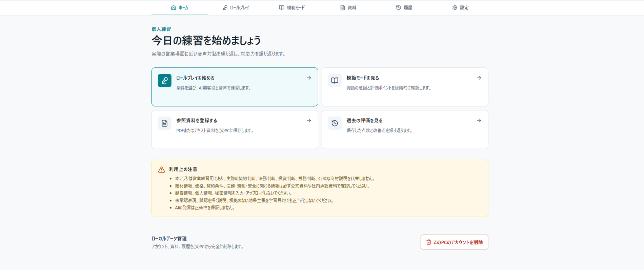Image resolution: width=644 pixels, height=270 pixels.
Task: Click the notice line starting 顧客情報、個人情報
Action: click(234, 193)
